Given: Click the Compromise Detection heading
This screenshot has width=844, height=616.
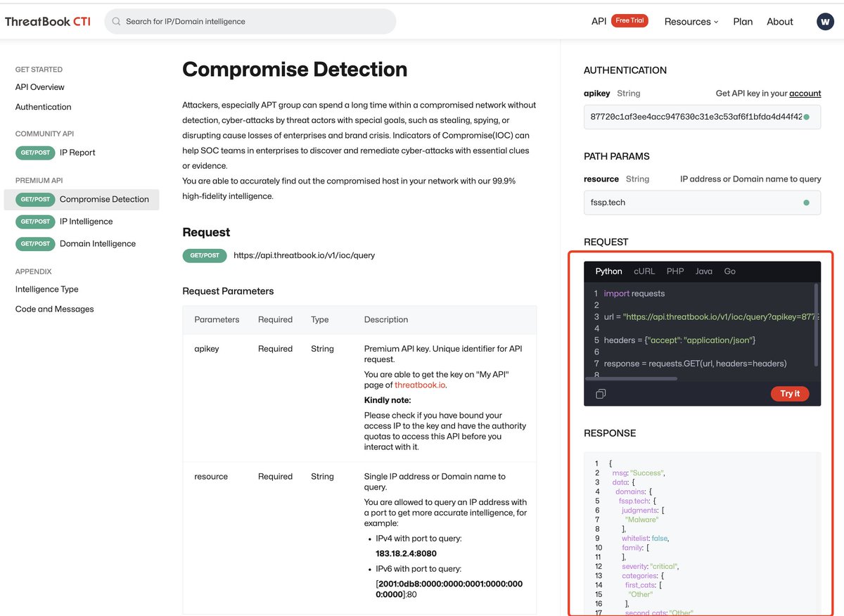Looking at the screenshot, I should 295,70.
